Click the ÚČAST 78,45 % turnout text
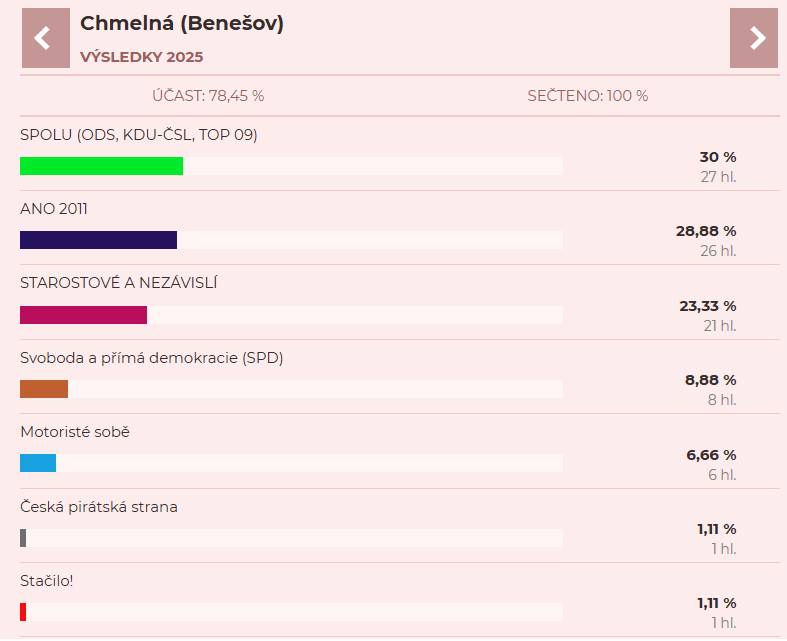The width and height of the screenshot is (787, 641). pyautogui.click(x=208, y=96)
